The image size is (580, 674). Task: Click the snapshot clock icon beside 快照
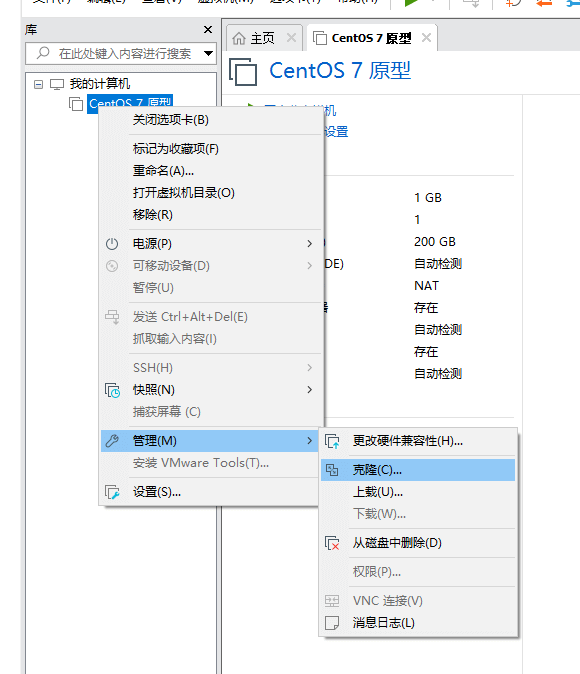click(x=112, y=390)
